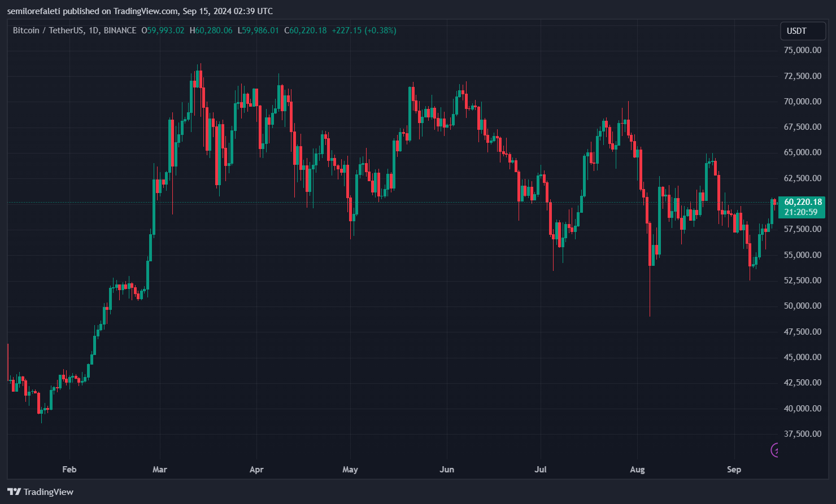Click the Aug label on the time axis
This screenshot has height=504, width=836.
[637, 470]
